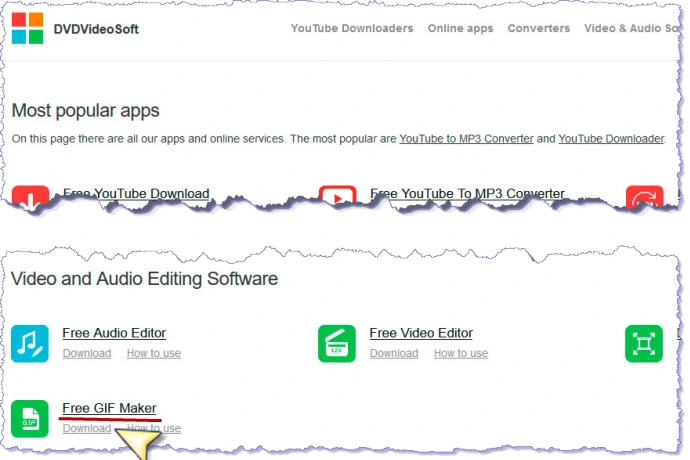Click the red curved-arrow app icon
Screen dimensions: 690x460
tap(644, 196)
